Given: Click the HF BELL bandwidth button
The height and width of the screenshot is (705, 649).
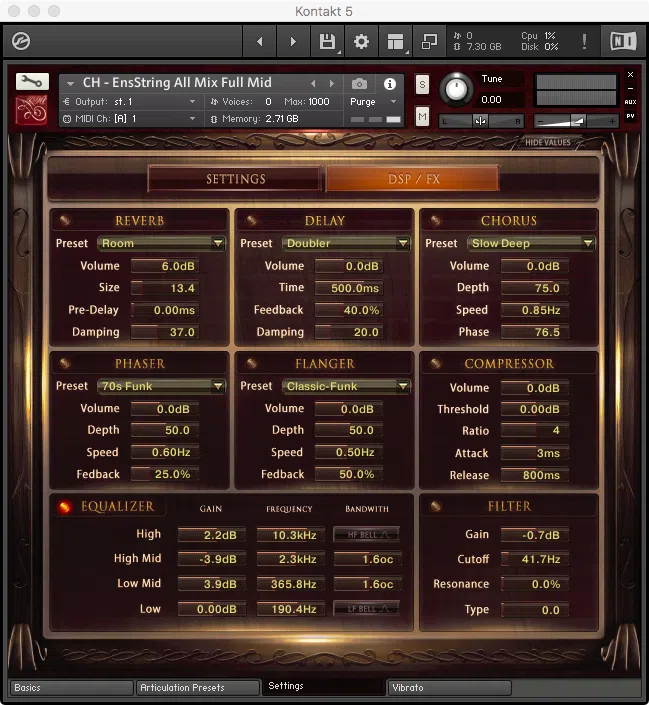Looking at the screenshot, I should [x=366, y=535].
